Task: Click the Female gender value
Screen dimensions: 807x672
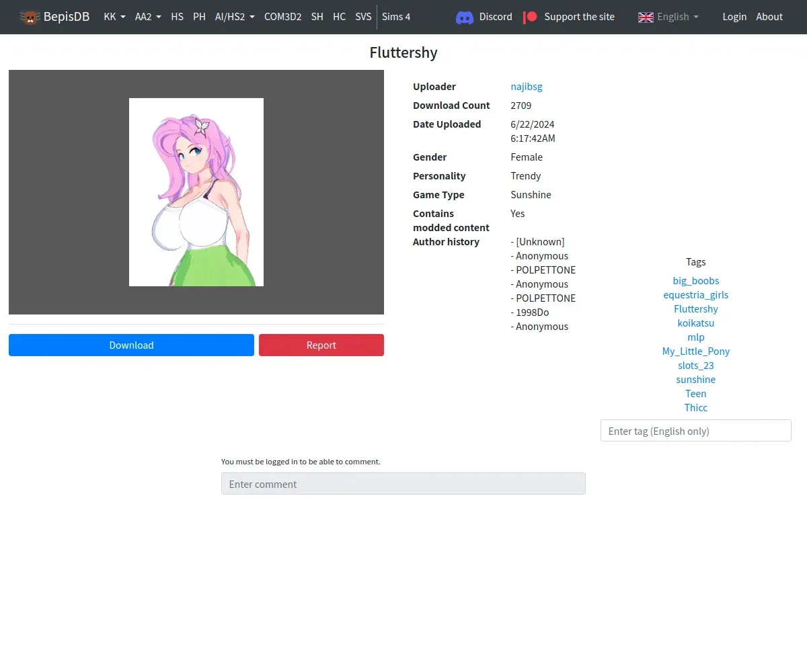Action: coord(527,157)
